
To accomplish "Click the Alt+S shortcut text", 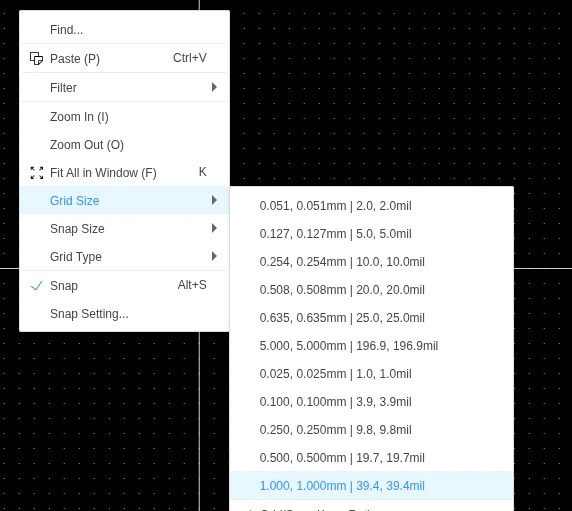I will tap(192, 284).
